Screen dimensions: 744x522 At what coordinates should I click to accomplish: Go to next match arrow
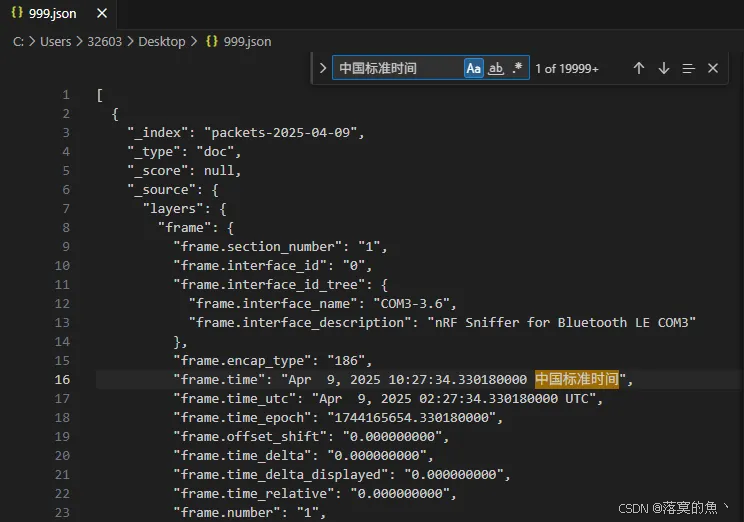[x=664, y=68]
